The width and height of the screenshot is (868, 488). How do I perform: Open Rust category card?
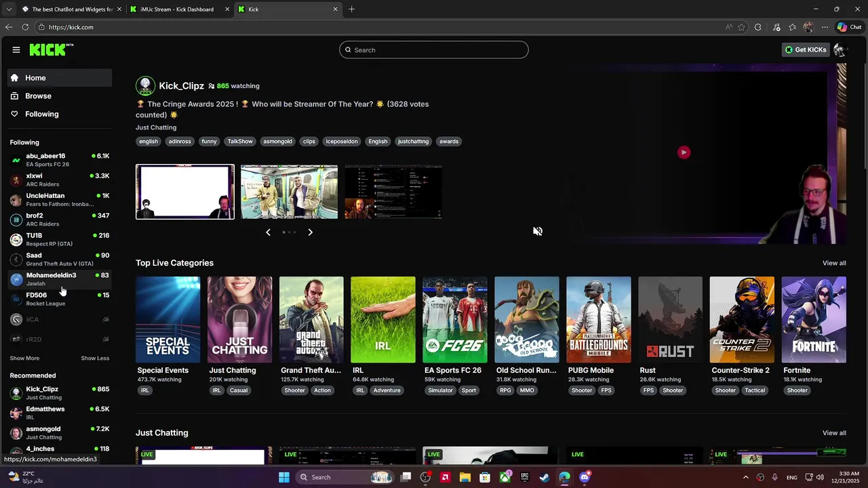tap(670, 319)
